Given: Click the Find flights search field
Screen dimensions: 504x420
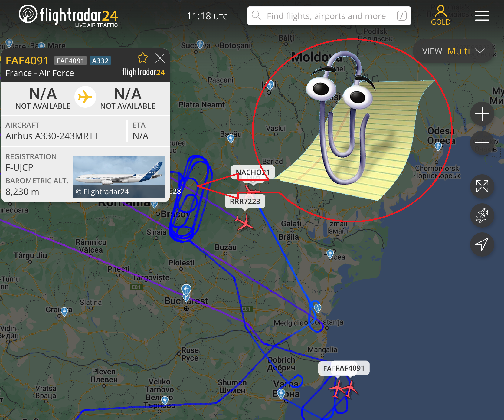Looking at the screenshot, I should (329, 16).
